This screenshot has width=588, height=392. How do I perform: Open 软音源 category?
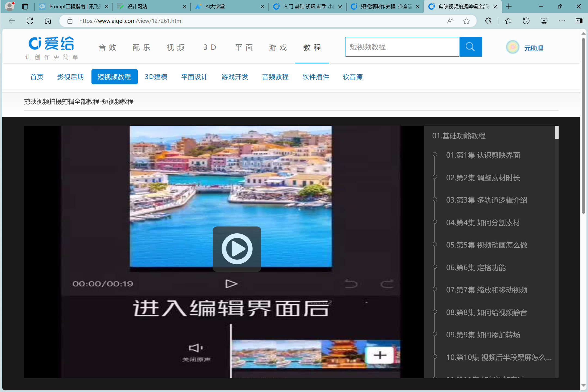pyautogui.click(x=353, y=77)
